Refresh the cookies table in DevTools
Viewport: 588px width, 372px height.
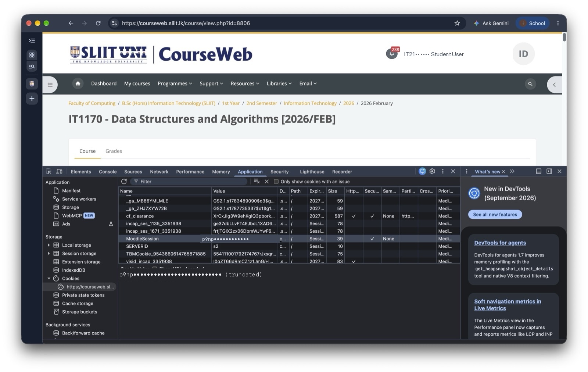tap(124, 182)
